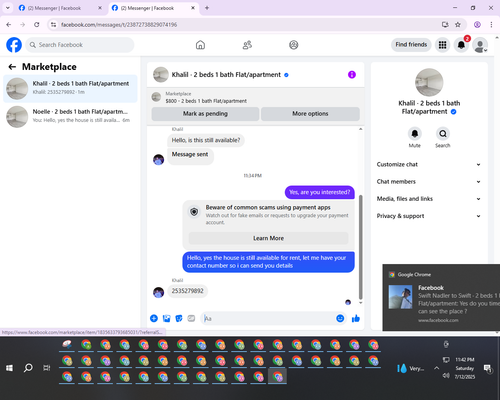This screenshot has height=400, width=500.
Task: Open Windows taskbar search
Action: 28,368
